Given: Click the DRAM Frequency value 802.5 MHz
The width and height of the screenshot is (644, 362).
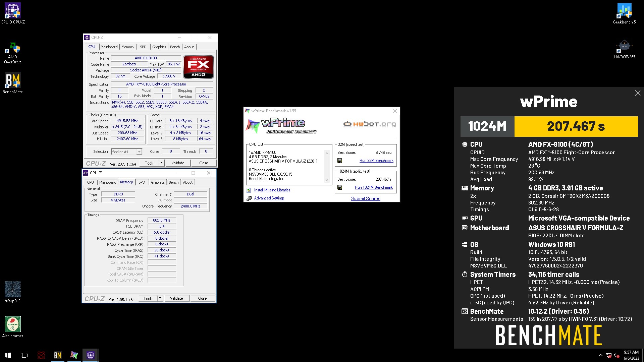Looking at the screenshot, I should point(162,220).
